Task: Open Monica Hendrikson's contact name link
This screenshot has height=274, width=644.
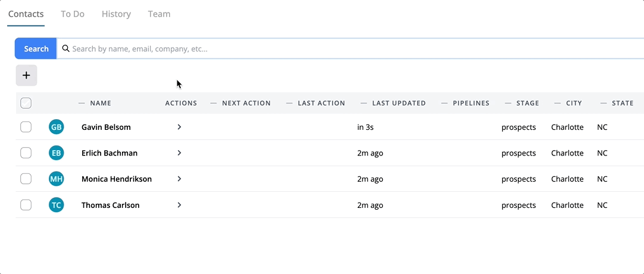Action: (116, 179)
